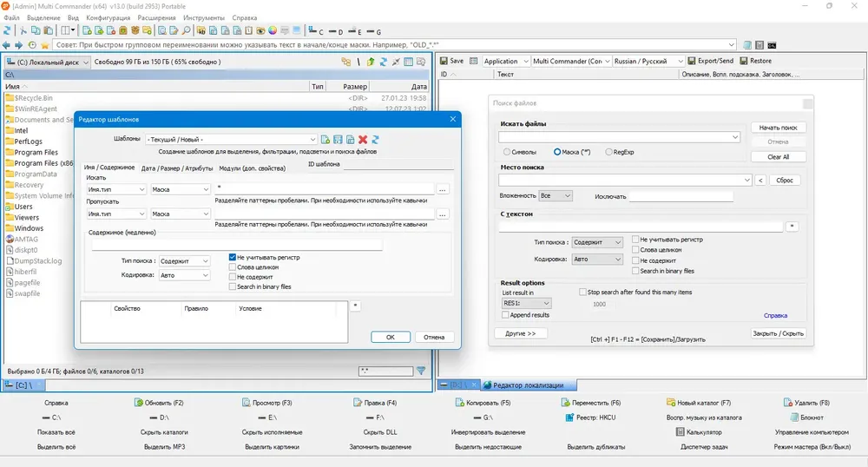Expand the Кодировка dropdown in template editor
868x467 pixels.
[x=184, y=275]
